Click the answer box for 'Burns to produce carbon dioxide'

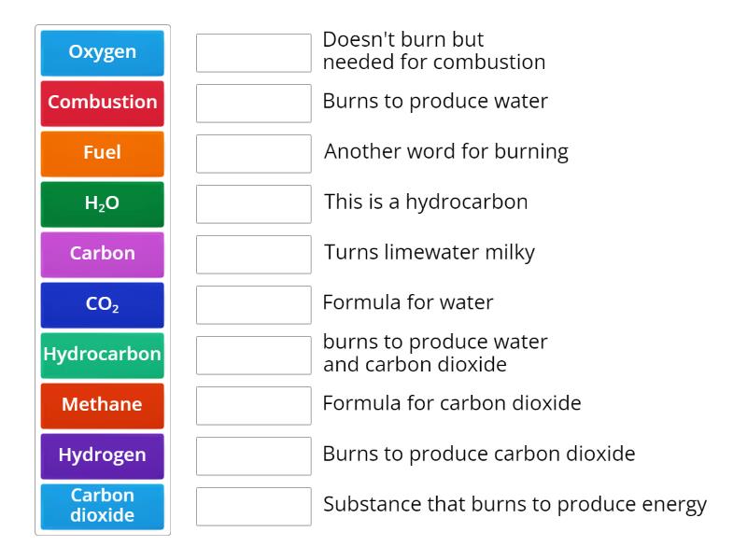(254, 455)
